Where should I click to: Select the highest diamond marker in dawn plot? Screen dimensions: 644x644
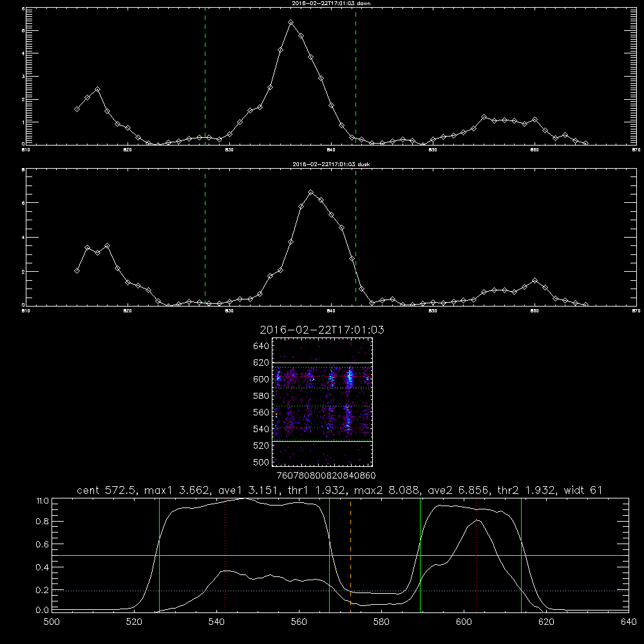pyautogui.click(x=291, y=22)
